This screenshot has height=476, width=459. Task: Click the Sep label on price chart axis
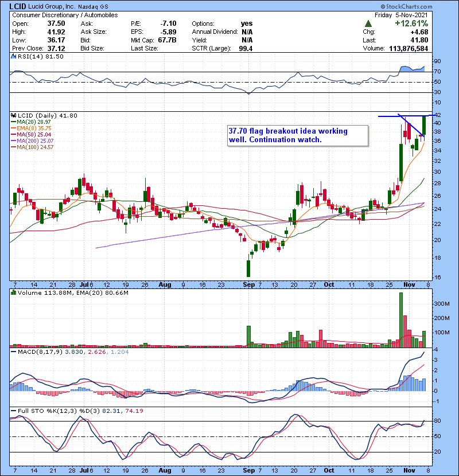coord(249,285)
